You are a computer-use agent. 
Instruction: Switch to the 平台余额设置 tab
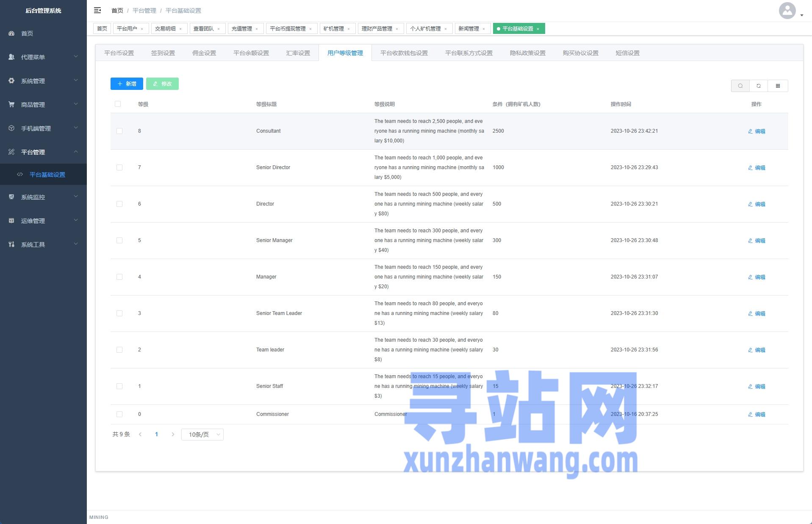(x=251, y=53)
